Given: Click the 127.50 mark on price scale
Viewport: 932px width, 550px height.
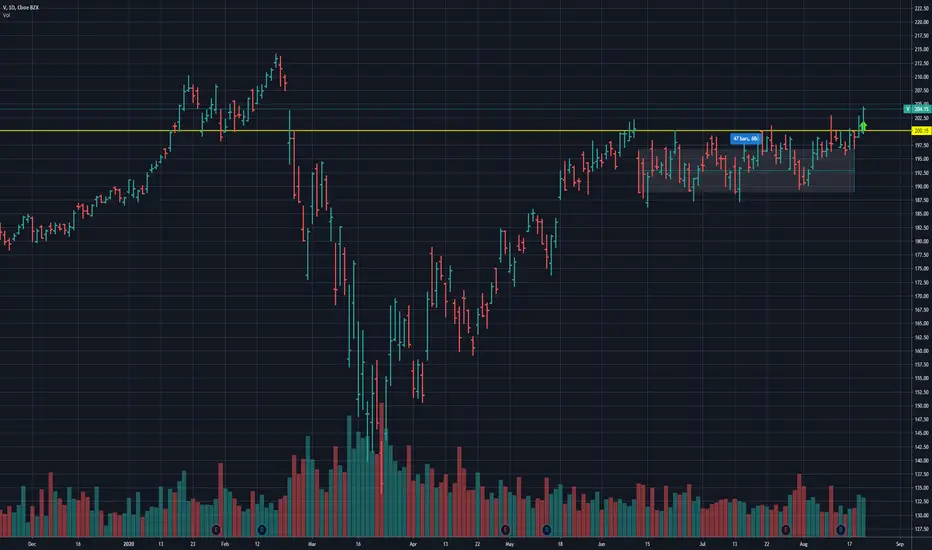Looking at the screenshot, I should pos(922,529).
